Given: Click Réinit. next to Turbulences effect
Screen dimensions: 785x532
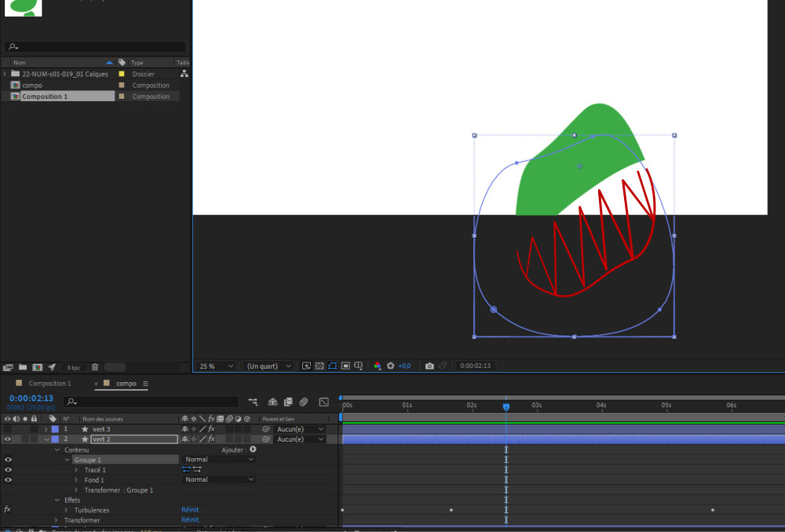Looking at the screenshot, I should click(x=191, y=510).
